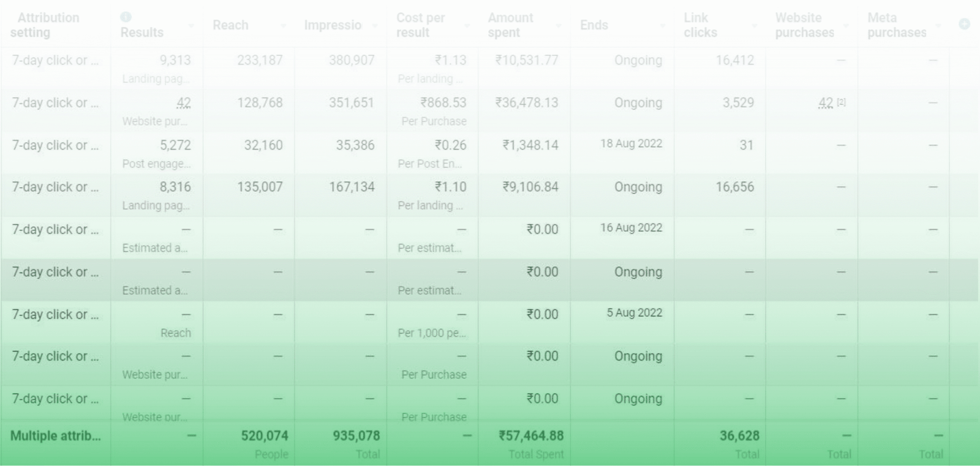980x466 pixels.
Task: Open the Amount spent column dropdown arrow
Action: click(558, 26)
